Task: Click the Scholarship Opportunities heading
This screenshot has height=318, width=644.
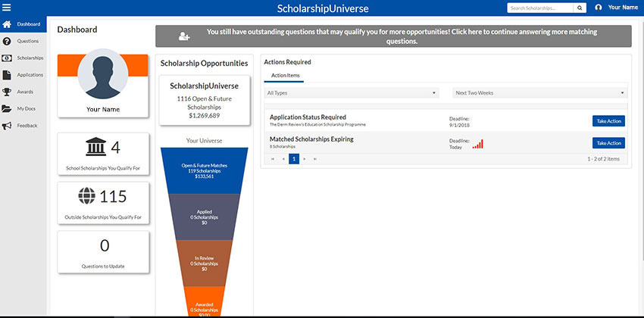Action: click(x=204, y=64)
